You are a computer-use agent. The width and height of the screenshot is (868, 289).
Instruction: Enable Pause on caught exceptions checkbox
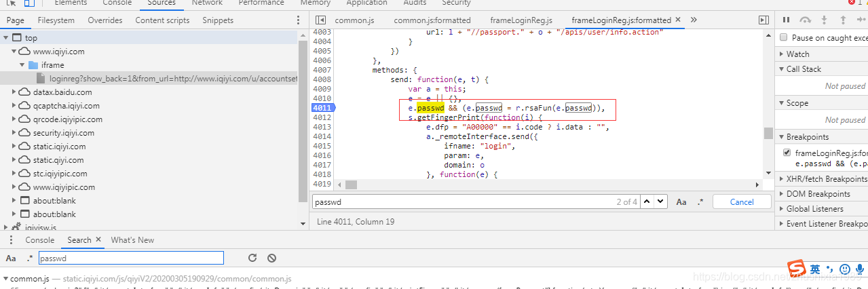coord(785,38)
